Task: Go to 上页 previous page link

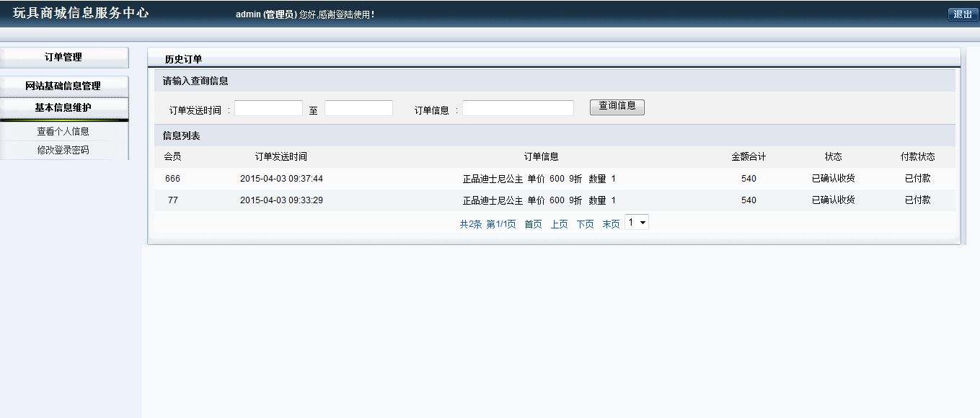Action: [559, 224]
